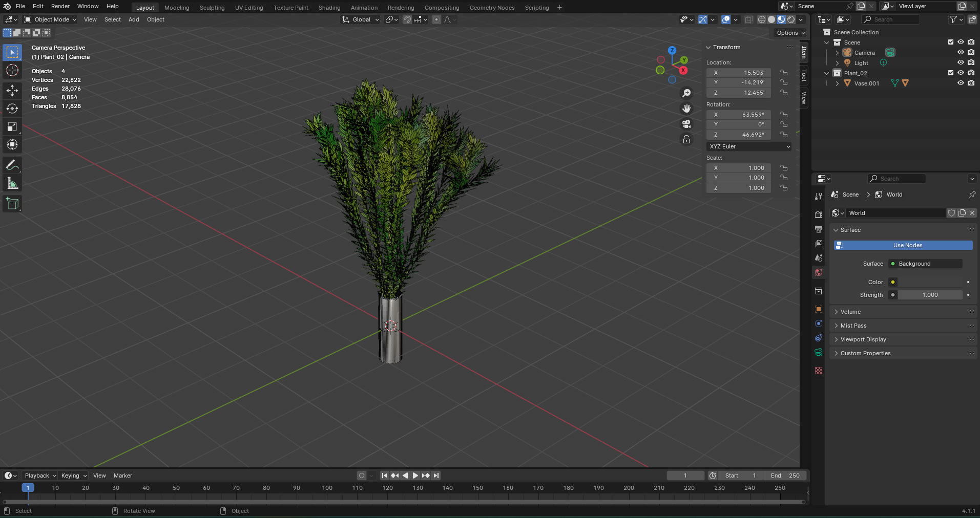Expand the Volume panel

point(850,312)
